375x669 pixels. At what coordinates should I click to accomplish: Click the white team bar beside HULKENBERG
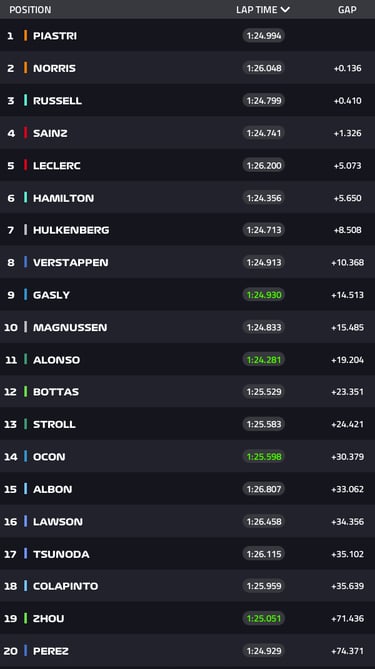(x=26, y=230)
